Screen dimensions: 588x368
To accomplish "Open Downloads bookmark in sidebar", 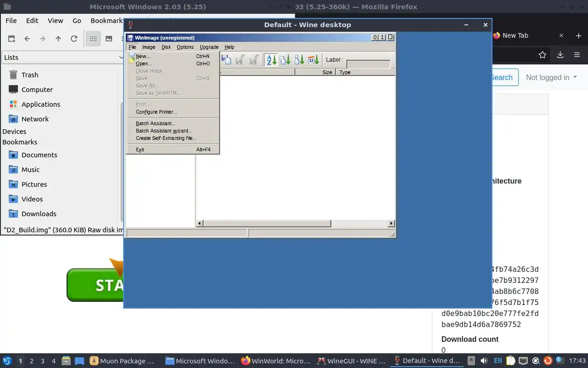I will click(x=39, y=214).
